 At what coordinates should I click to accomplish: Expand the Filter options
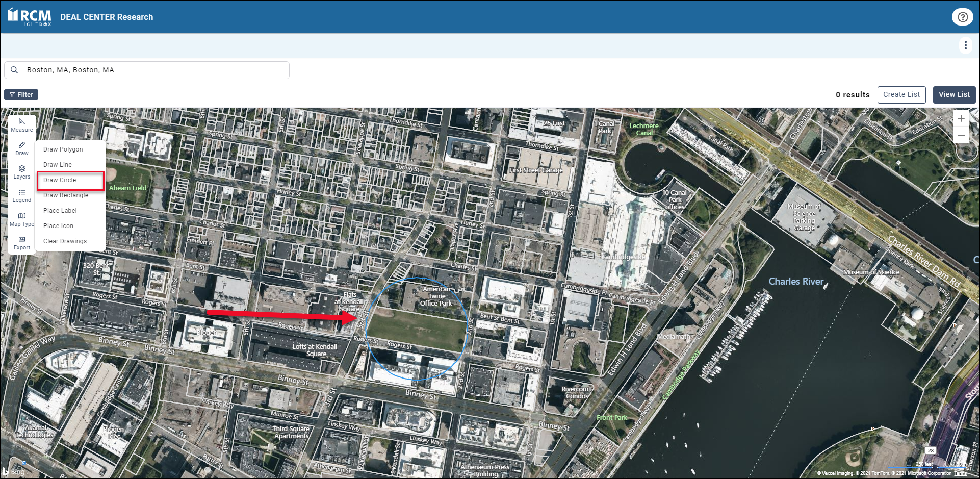(21, 94)
